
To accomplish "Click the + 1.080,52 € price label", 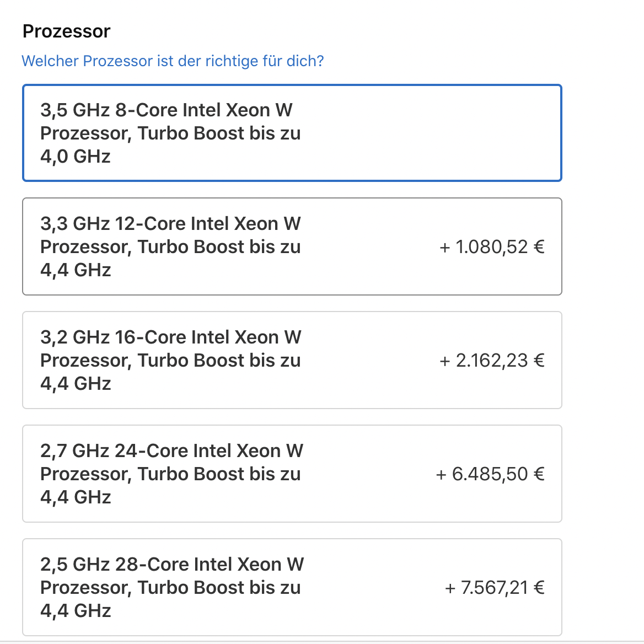I will point(492,247).
